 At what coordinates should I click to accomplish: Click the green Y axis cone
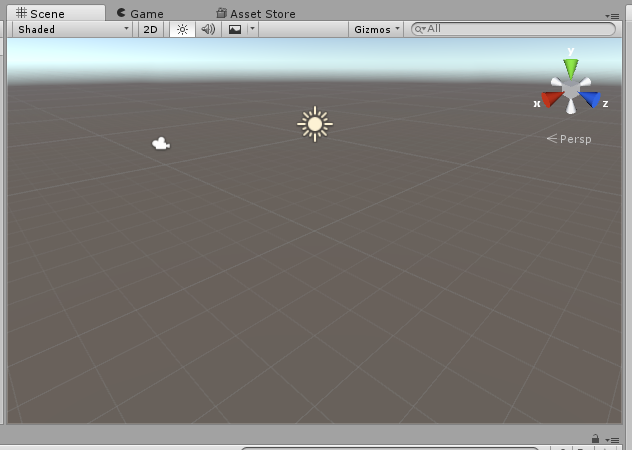tap(571, 68)
